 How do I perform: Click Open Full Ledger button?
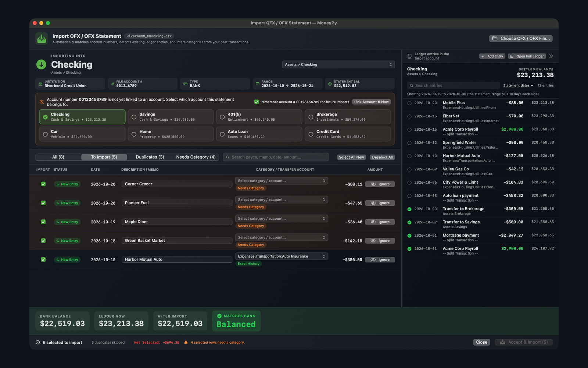pyautogui.click(x=527, y=56)
